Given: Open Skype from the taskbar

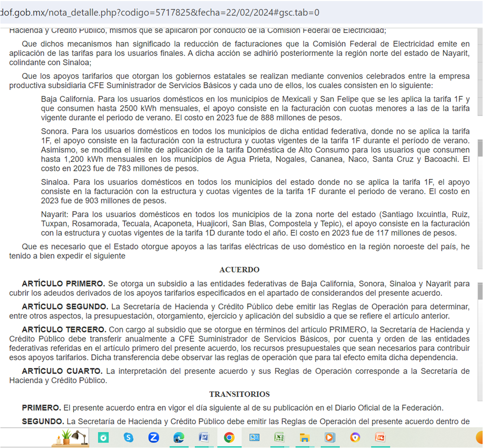Looking at the screenshot, I should pyautogui.click(x=128, y=437).
